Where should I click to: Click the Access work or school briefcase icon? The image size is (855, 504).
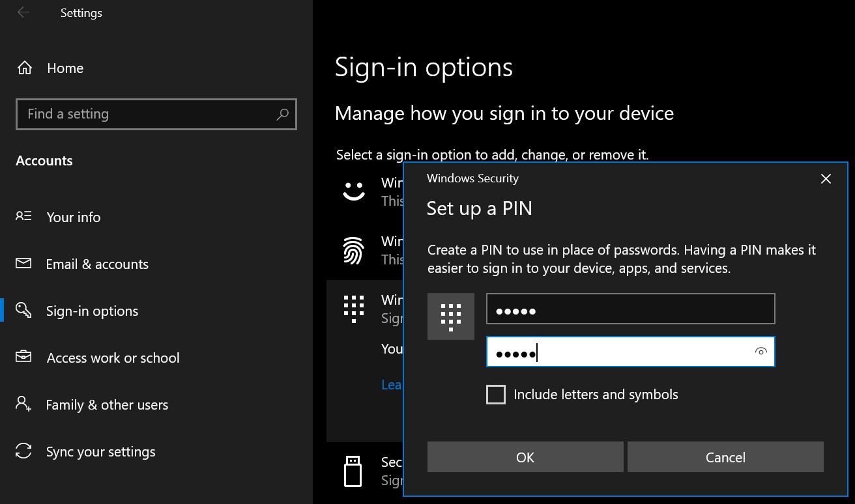pos(23,357)
